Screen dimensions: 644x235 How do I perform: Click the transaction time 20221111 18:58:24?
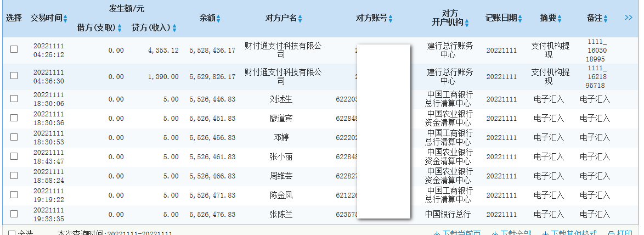tap(48, 176)
